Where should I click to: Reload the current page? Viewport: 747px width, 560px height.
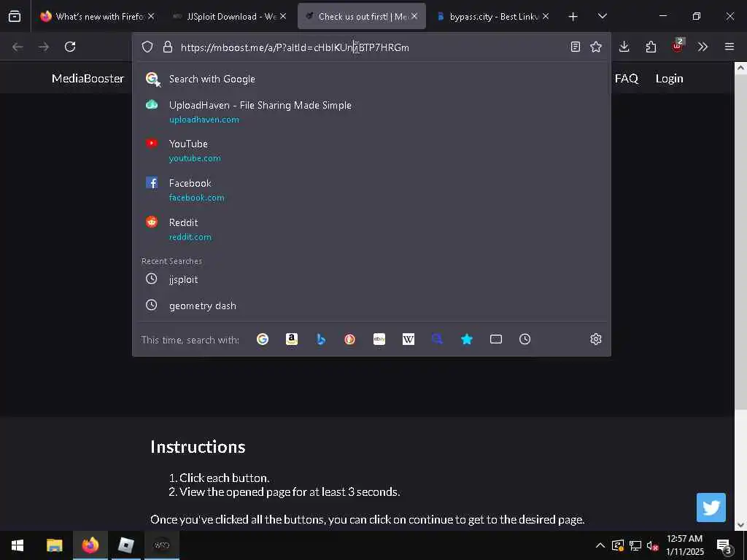click(70, 47)
